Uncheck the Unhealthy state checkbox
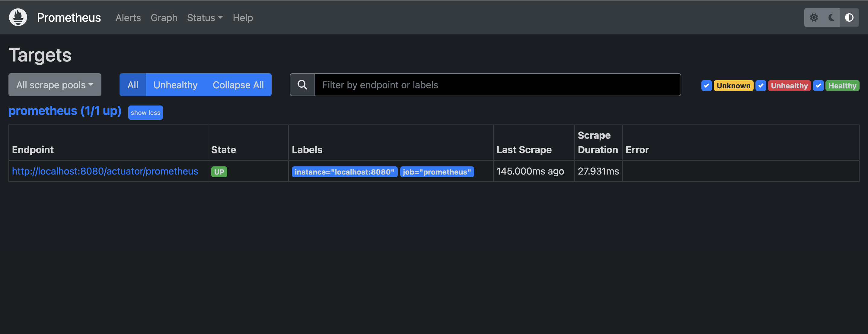The image size is (868, 334). pos(761,86)
